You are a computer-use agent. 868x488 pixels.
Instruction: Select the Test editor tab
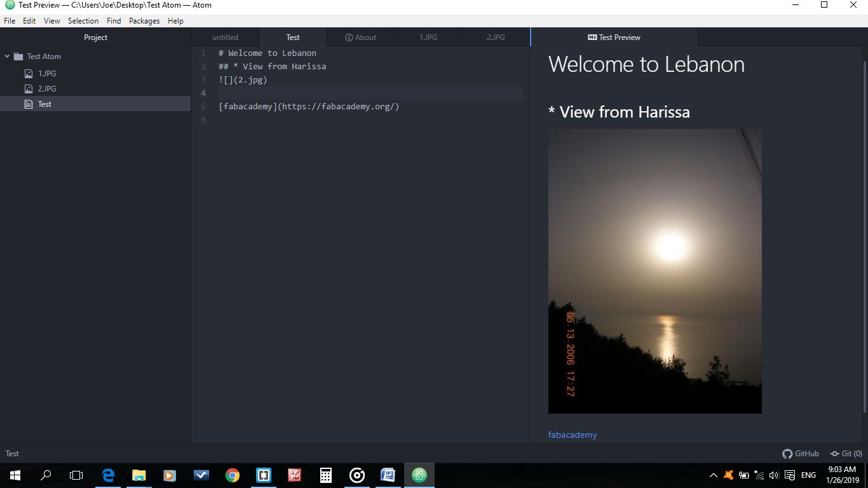293,37
